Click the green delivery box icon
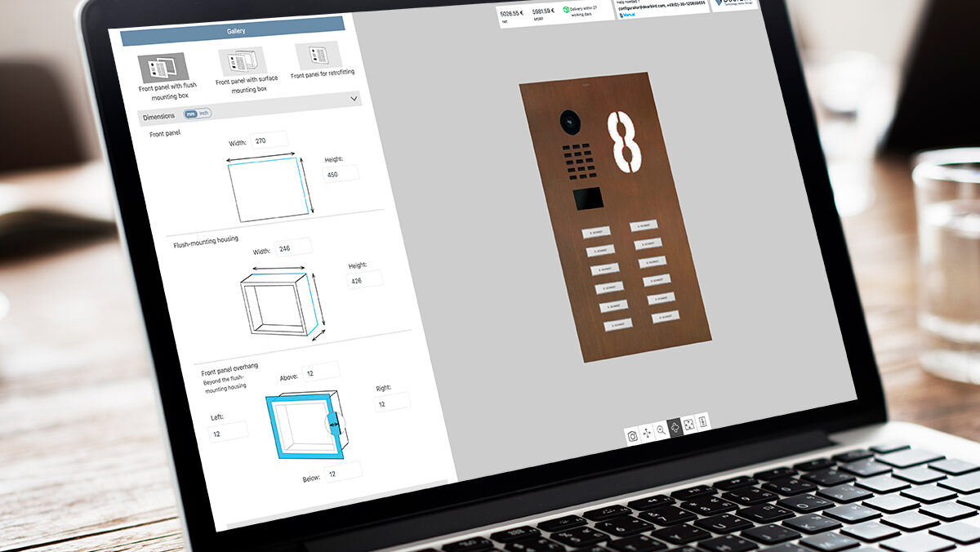This screenshot has width=980, height=552. (566, 9)
